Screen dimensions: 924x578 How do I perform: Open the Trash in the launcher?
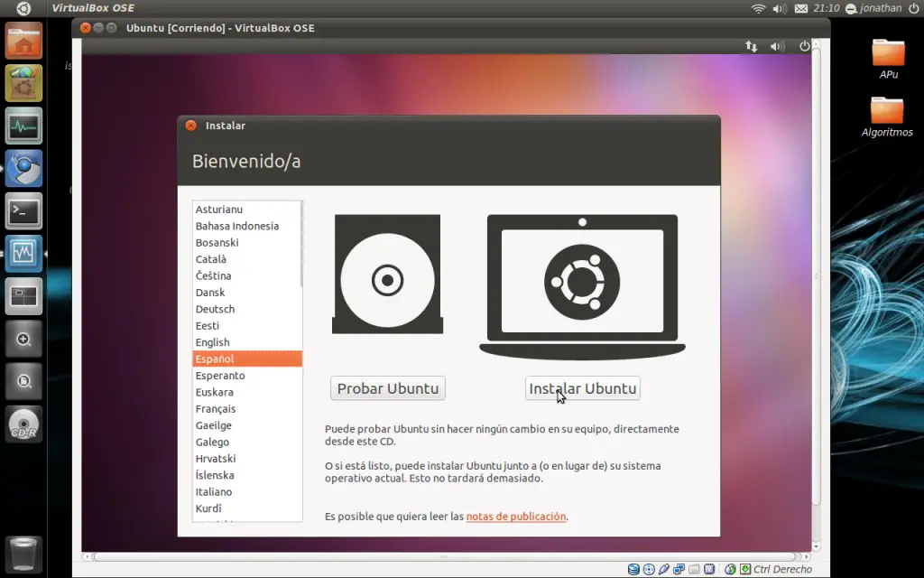pyautogui.click(x=23, y=554)
